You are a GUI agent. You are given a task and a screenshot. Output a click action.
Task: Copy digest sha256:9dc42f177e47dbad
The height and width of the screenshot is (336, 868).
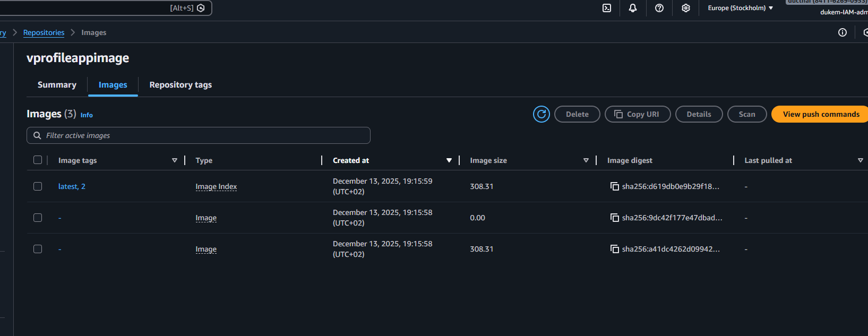pyautogui.click(x=615, y=218)
